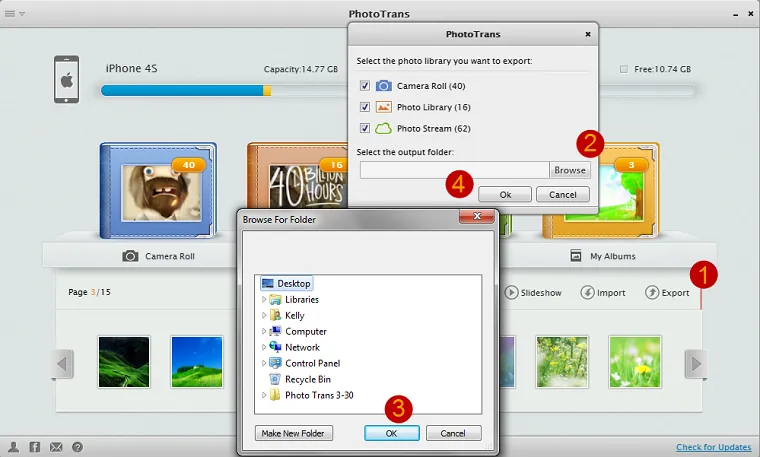Expand the Network tree node
Image resolution: width=760 pixels, height=457 pixels.
tap(264, 347)
